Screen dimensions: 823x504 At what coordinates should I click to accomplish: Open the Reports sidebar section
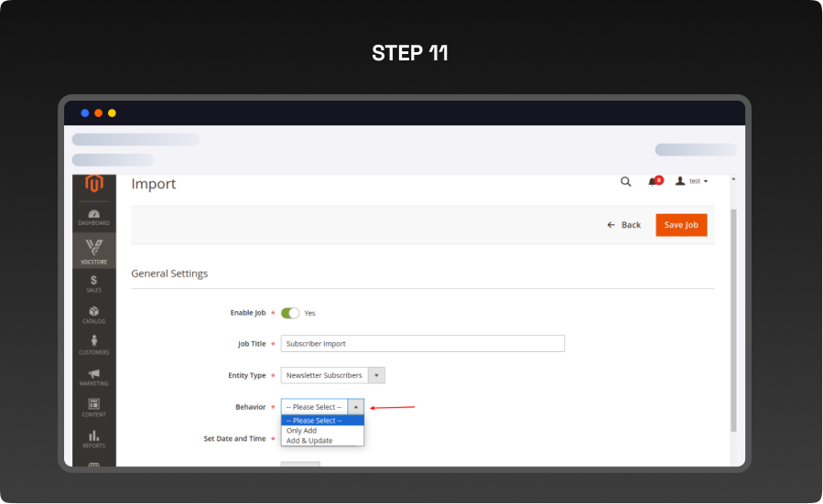click(94, 439)
